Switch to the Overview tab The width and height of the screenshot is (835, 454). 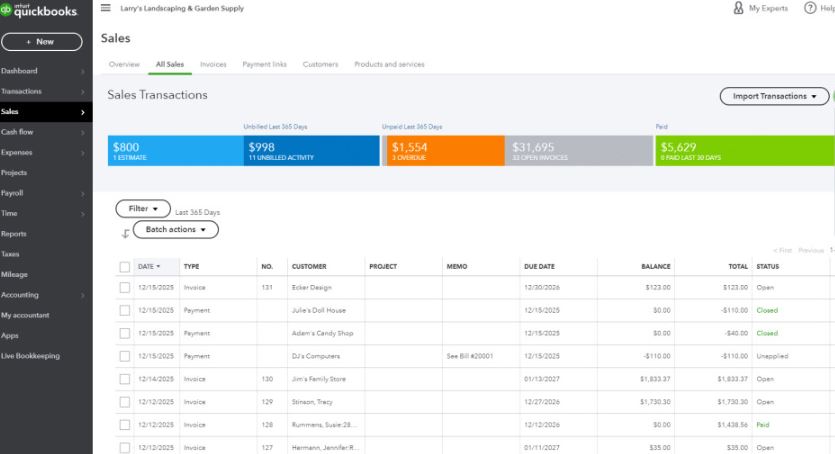[x=124, y=64]
